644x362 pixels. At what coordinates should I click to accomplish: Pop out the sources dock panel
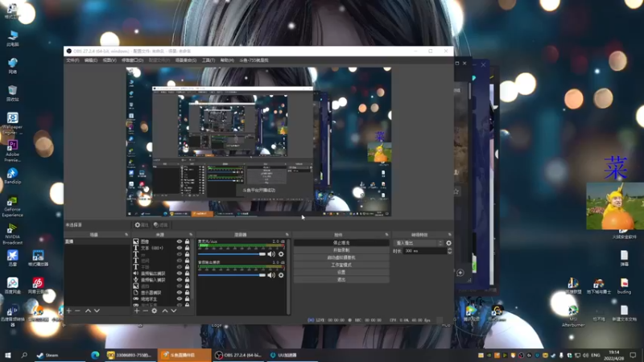191,235
